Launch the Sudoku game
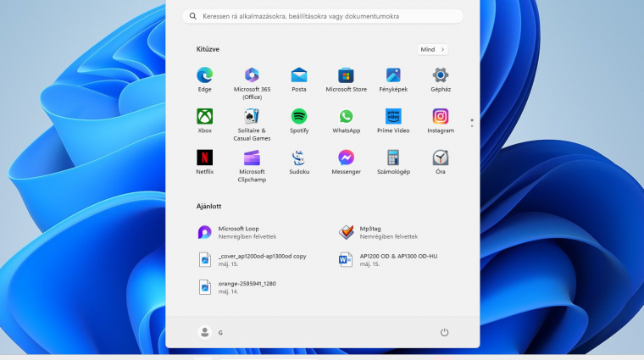Viewport: 644px width, 360px height. tap(299, 162)
